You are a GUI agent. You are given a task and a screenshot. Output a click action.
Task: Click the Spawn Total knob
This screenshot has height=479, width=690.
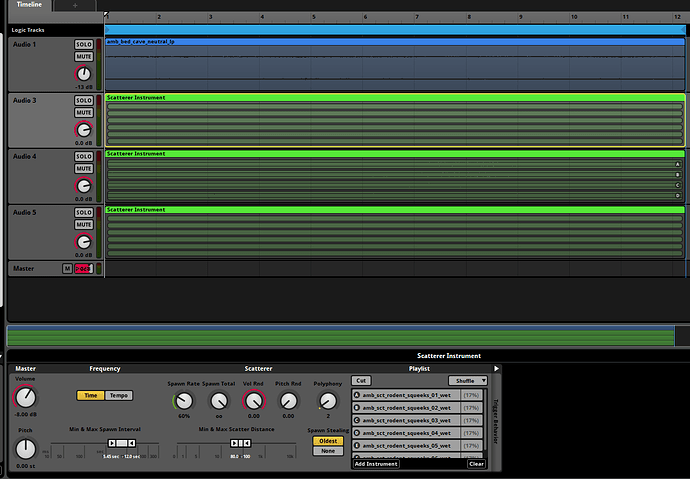pos(219,401)
